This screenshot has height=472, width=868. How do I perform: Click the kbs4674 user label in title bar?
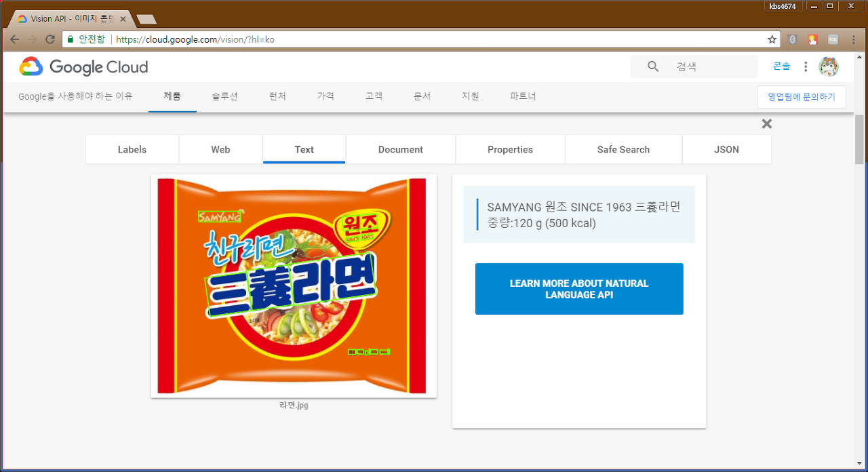click(x=783, y=6)
